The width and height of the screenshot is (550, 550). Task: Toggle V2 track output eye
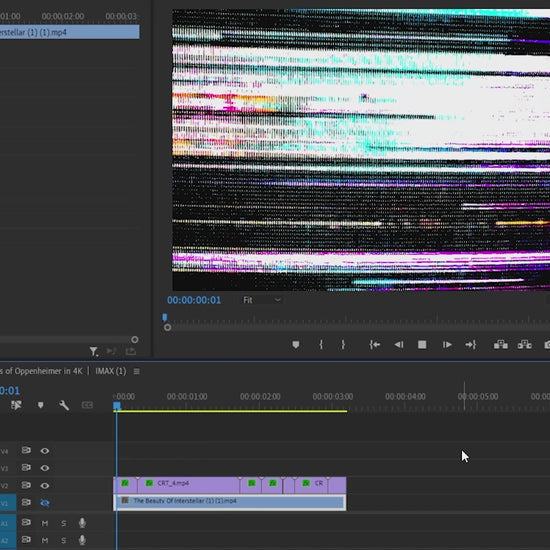click(x=45, y=485)
